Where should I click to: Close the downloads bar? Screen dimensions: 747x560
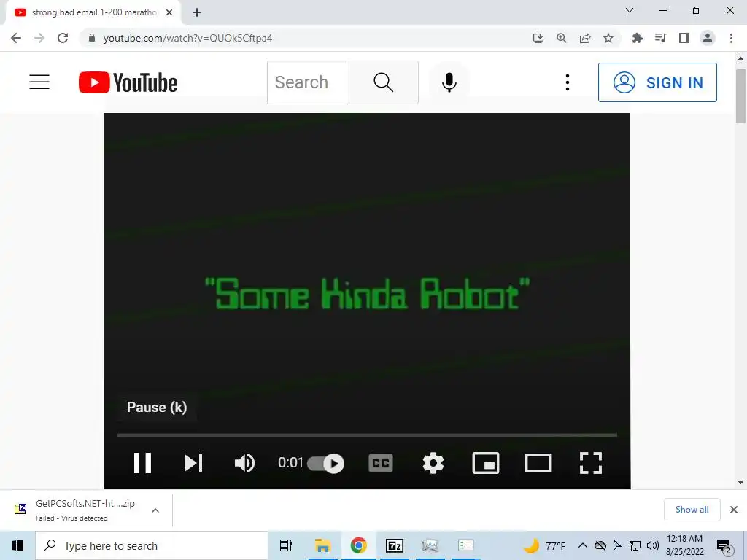(x=734, y=510)
